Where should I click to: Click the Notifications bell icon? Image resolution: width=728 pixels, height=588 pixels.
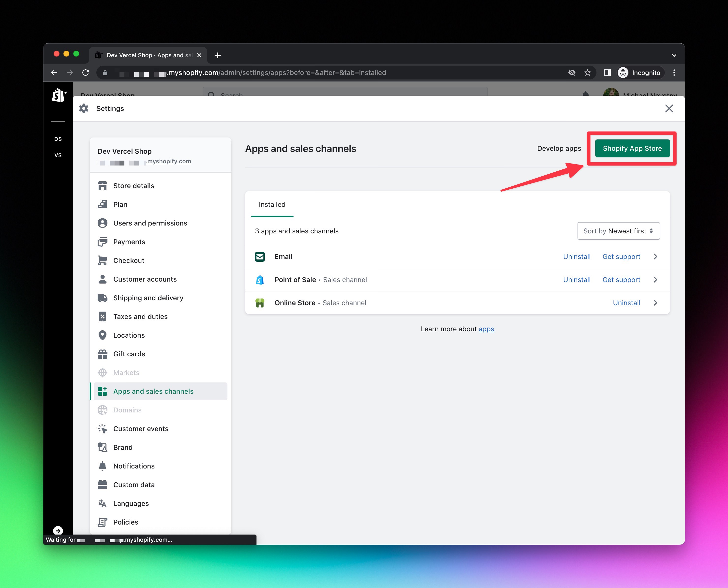(x=102, y=466)
